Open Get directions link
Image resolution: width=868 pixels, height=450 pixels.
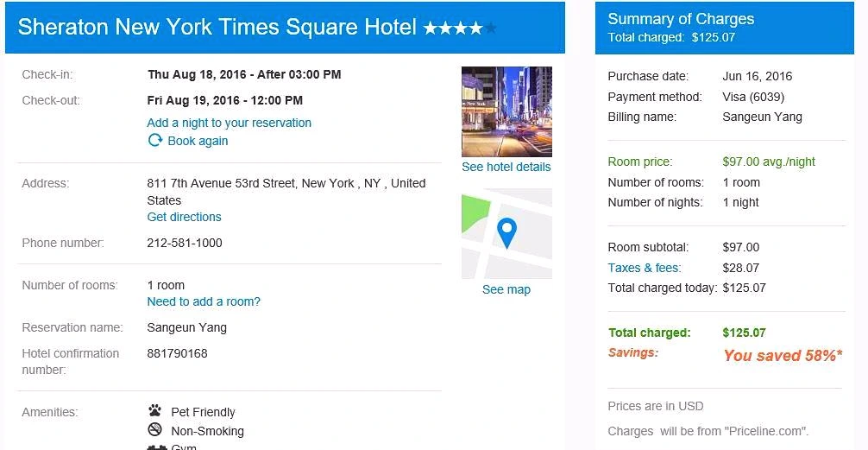(x=185, y=217)
